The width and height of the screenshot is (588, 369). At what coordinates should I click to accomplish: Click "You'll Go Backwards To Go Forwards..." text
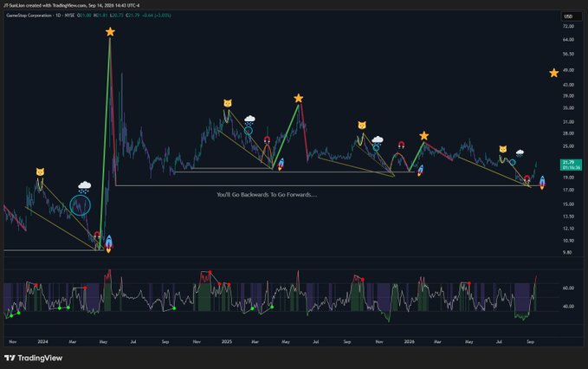(x=267, y=195)
